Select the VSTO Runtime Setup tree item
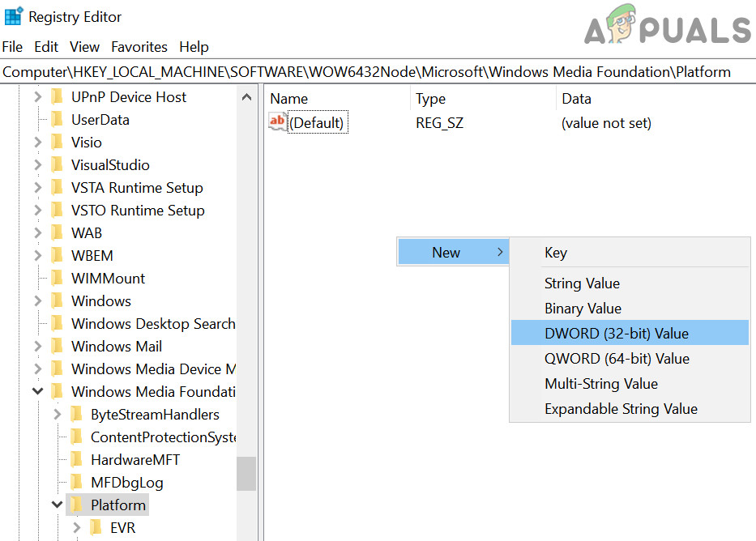Screen dimensions: 756x541 (x=138, y=210)
